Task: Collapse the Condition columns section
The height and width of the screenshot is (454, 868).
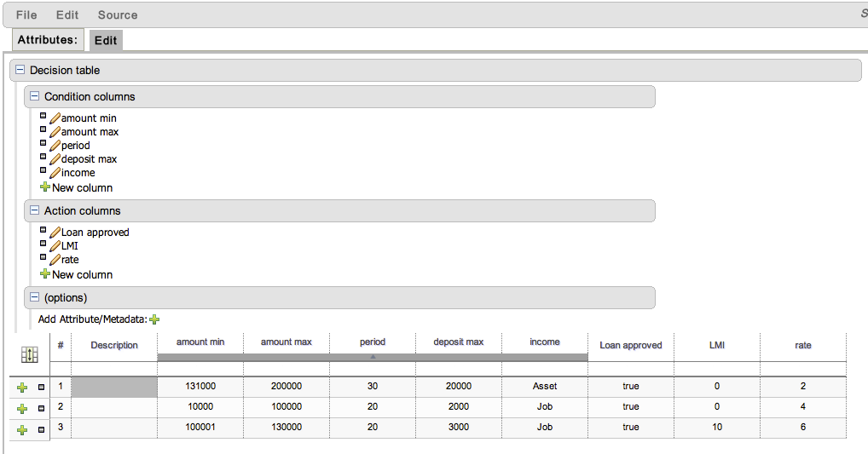Action: (x=35, y=96)
